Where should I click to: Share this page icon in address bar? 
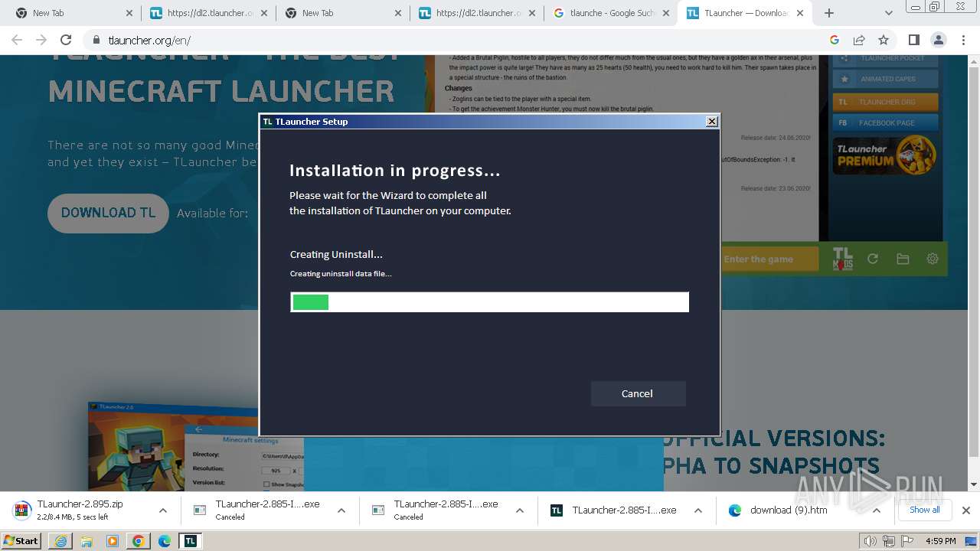[859, 40]
